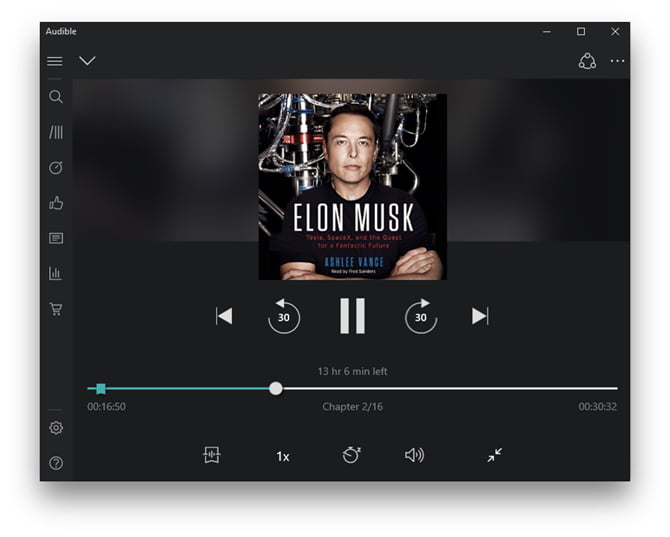Open the Discover compass icon in the sidebar
The image size is (670, 537).
[56, 167]
